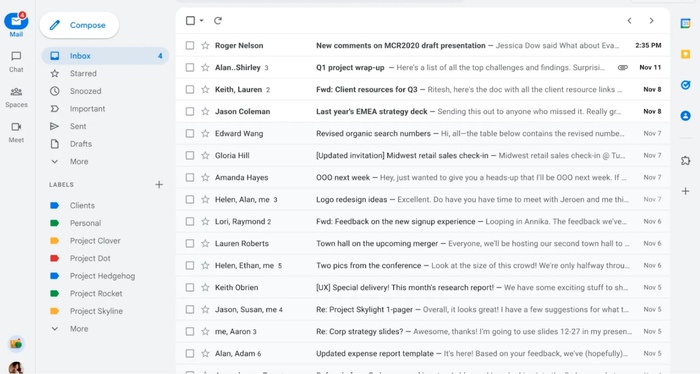Open Chat from the left rail
700x374 pixels.
(16, 62)
